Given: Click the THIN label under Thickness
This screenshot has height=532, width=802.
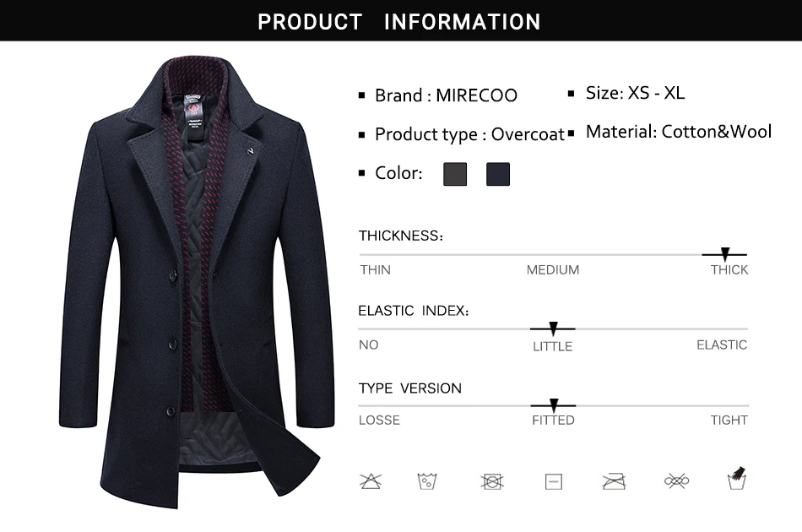Looking at the screenshot, I should (375, 269).
